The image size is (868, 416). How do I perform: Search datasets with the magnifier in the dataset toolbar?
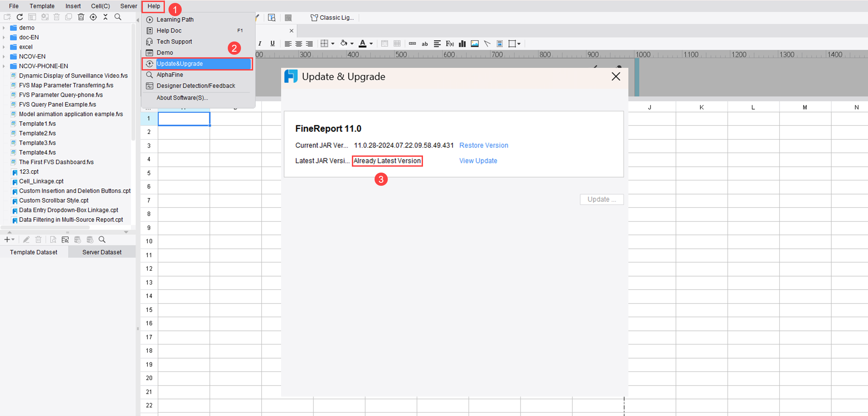102,240
